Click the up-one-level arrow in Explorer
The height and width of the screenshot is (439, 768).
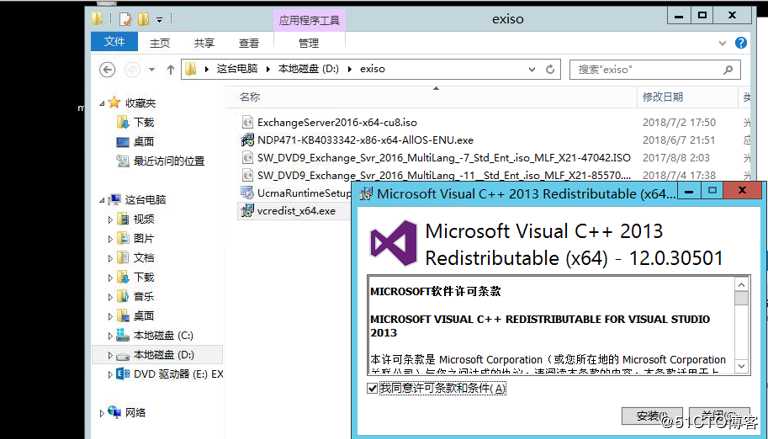point(170,70)
